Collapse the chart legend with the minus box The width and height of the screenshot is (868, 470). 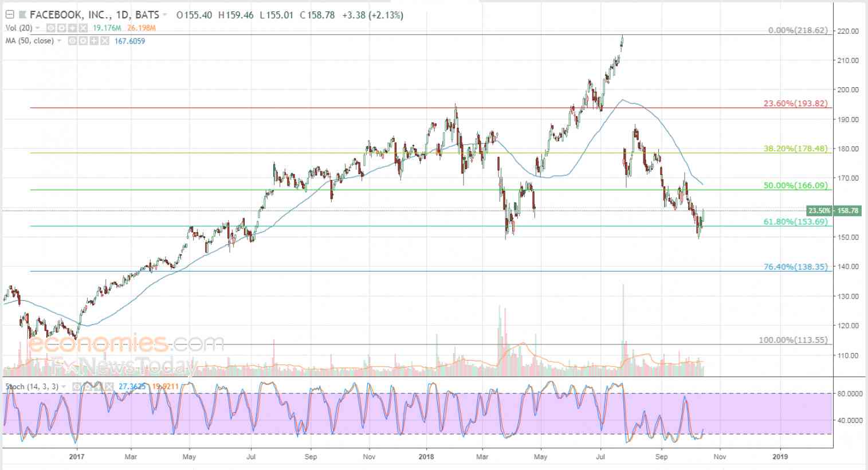pos(9,15)
